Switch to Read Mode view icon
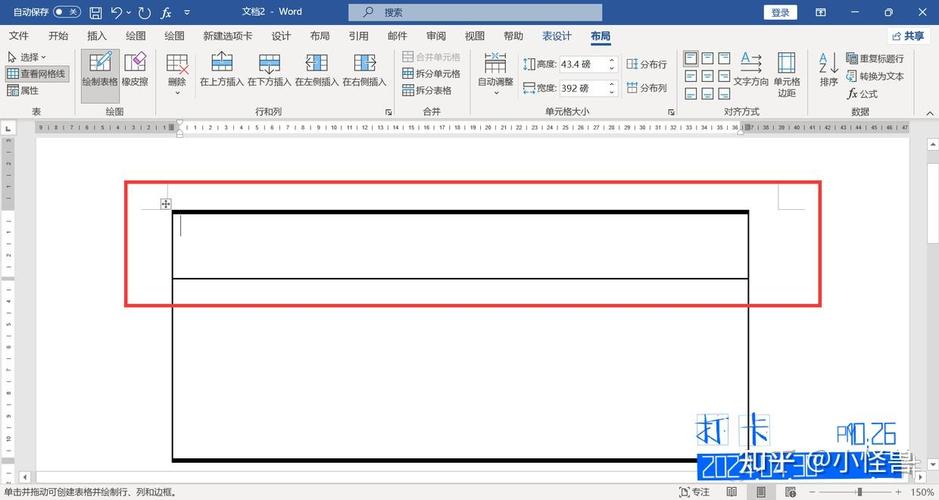The height and width of the screenshot is (500, 939). 732,492
